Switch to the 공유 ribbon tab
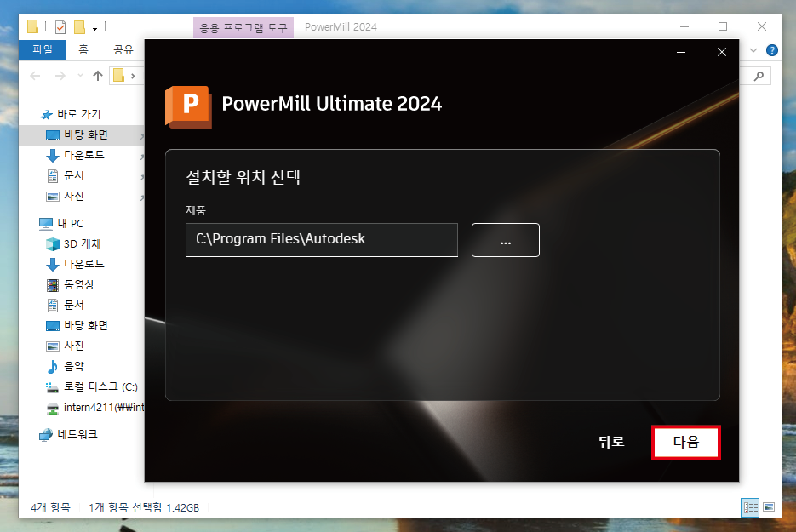 pos(123,49)
